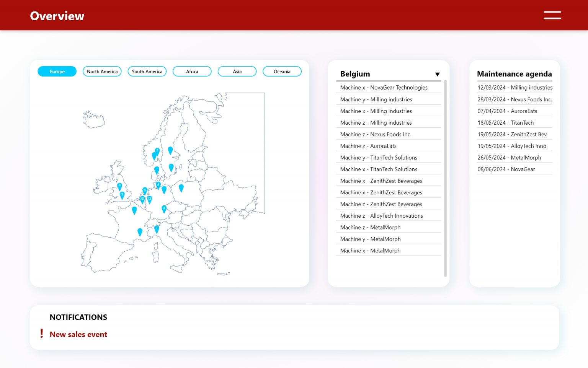Viewport: 588px width, 368px height.
Task: Click the red exclamation notification icon
Action: point(42,334)
